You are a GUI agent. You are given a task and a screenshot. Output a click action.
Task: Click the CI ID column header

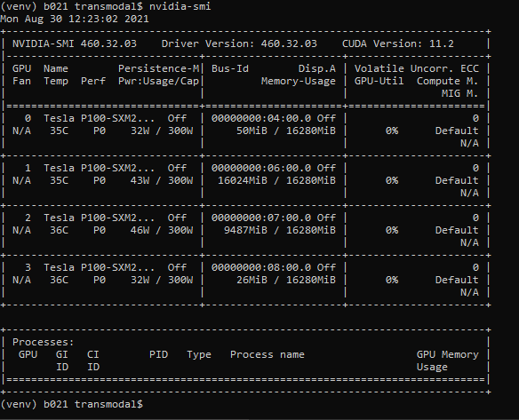tap(93, 361)
